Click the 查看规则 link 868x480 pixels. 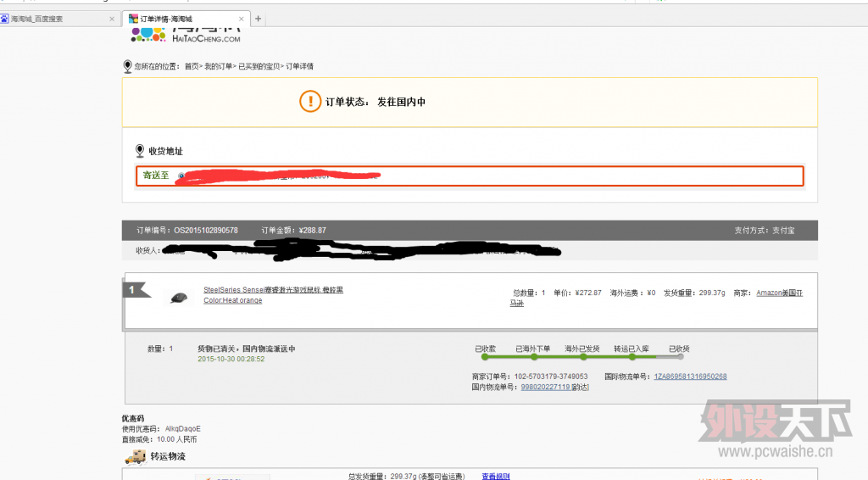(x=495, y=476)
